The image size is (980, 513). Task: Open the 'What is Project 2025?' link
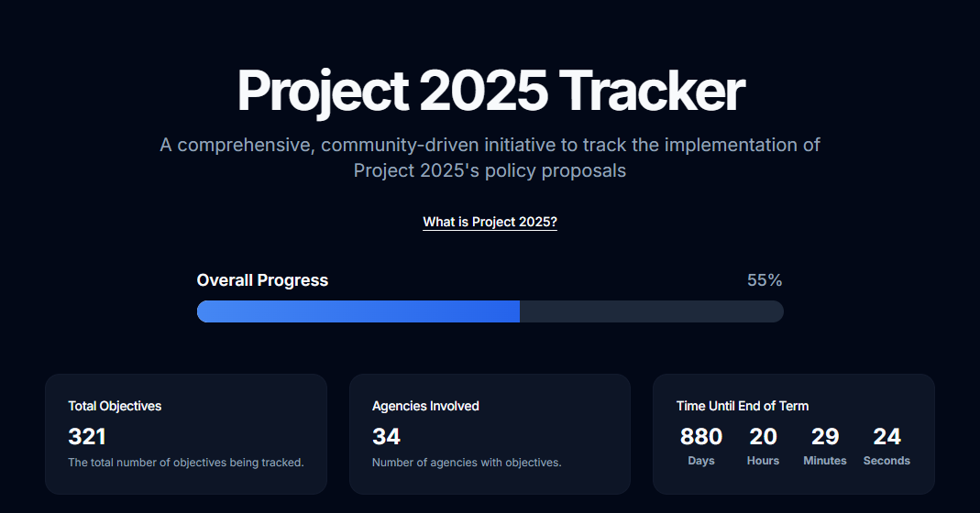[x=490, y=222]
